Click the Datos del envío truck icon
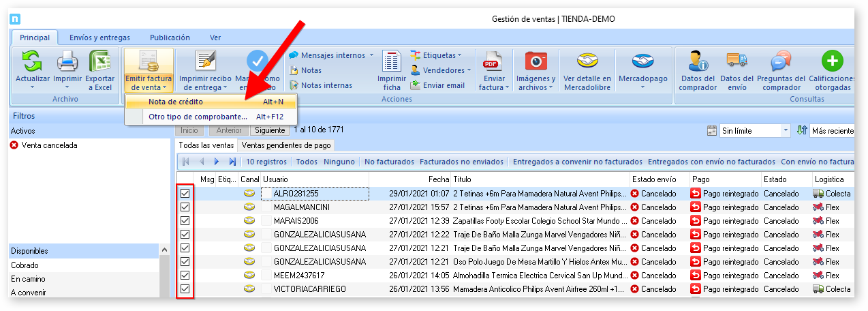The image size is (868, 311). tap(737, 62)
